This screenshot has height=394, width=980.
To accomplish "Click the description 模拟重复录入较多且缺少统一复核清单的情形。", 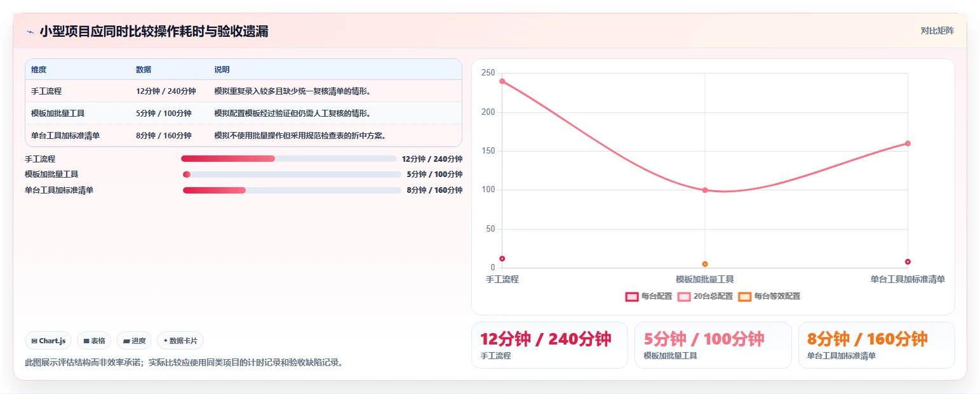I will click(x=293, y=91).
